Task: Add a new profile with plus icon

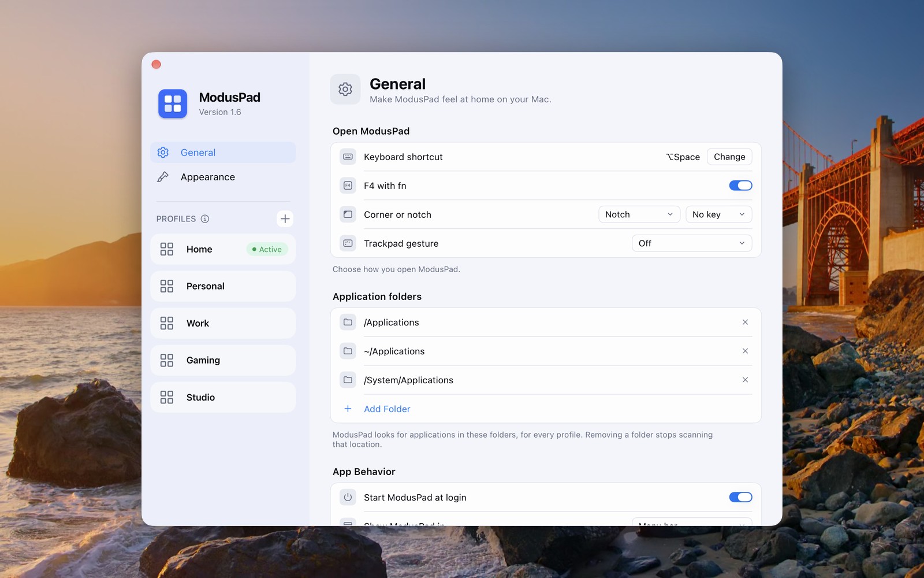Action: pos(285,218)
